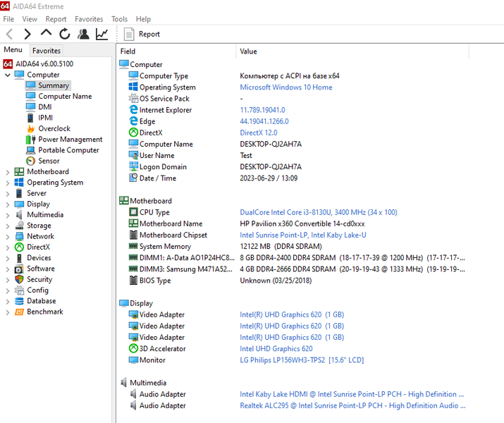Select the DMI tree icon
This screenshot has height=423, width=504.
coord(30,106)
